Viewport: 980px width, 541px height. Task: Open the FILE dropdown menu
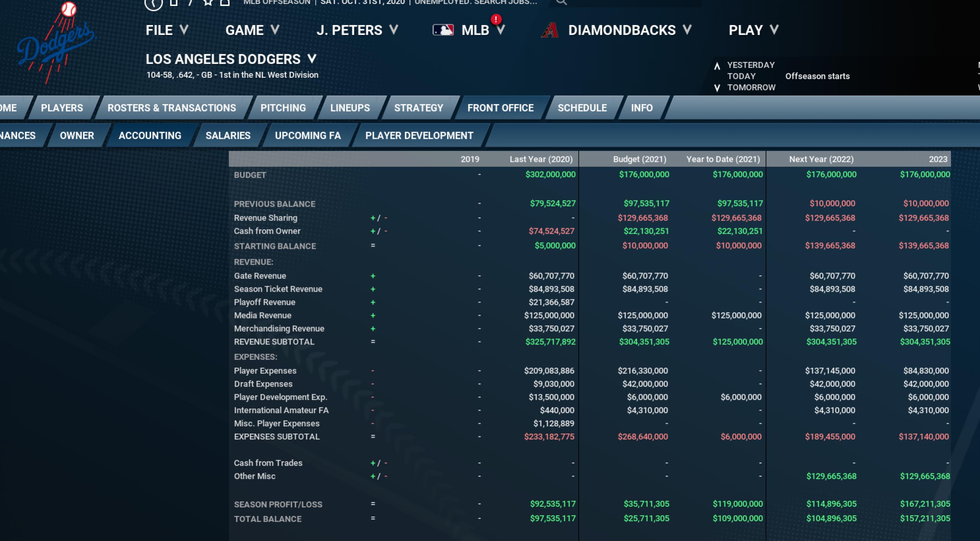[x=167, y=30]
